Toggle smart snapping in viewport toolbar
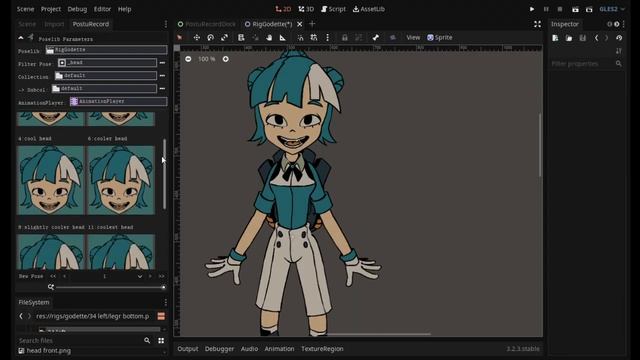The width and height of the screenshot is (640, 360). [300, 38]
